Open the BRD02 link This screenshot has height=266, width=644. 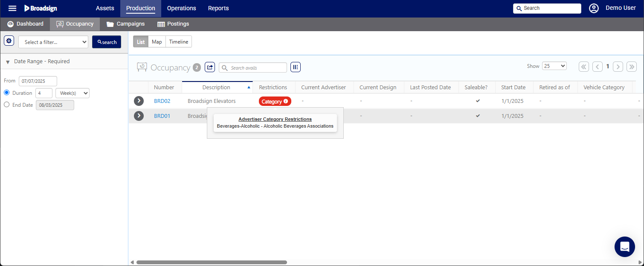click(162, 101)
